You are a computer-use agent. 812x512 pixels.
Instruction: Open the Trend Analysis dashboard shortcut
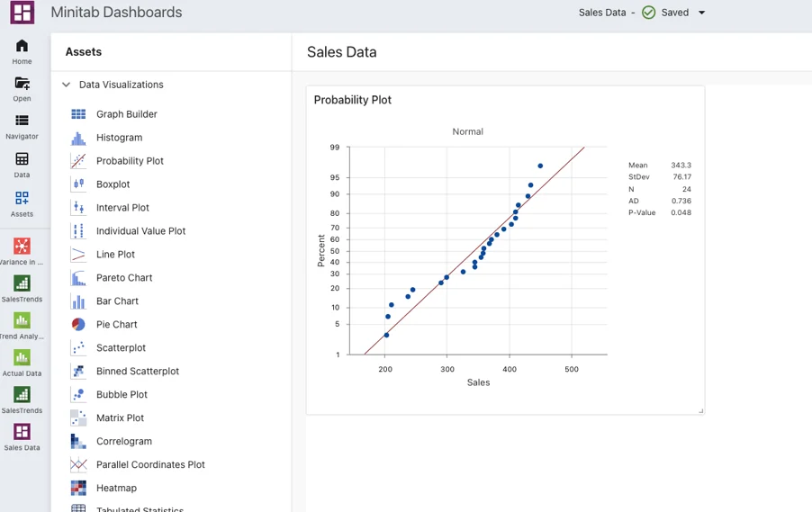(x=22, y=326)
